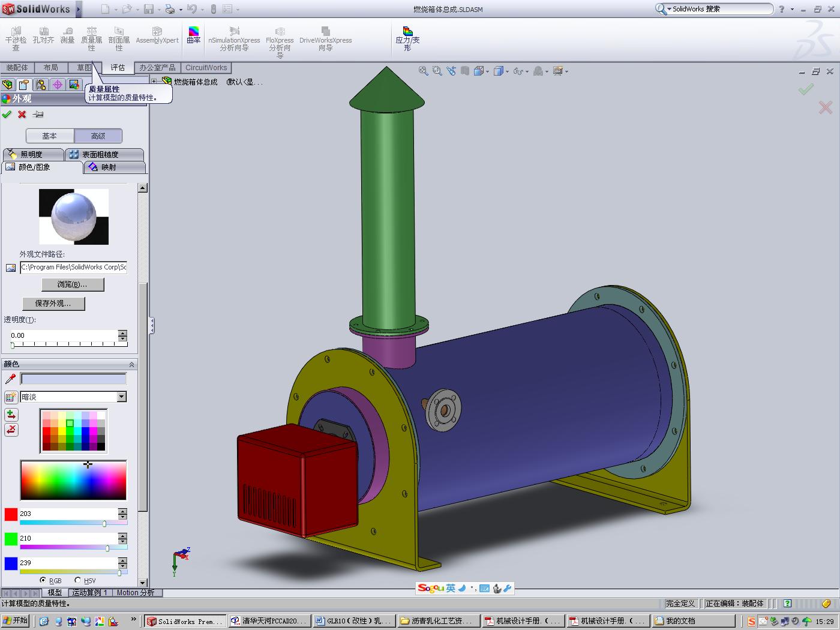This screenshot has height=630, width=840.
Task: Switch to the CircuitWorks tab
Action: [x=206, y=68]
